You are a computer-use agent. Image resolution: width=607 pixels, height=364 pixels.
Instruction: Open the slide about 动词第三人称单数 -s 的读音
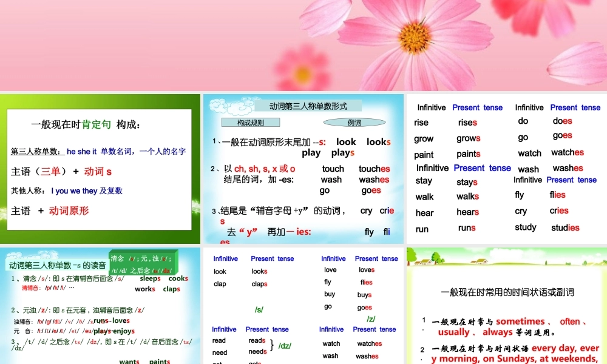click(x=100, y=306)
